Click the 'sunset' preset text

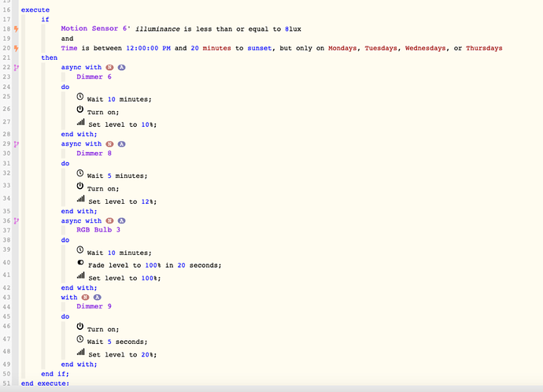pos(260,48)
